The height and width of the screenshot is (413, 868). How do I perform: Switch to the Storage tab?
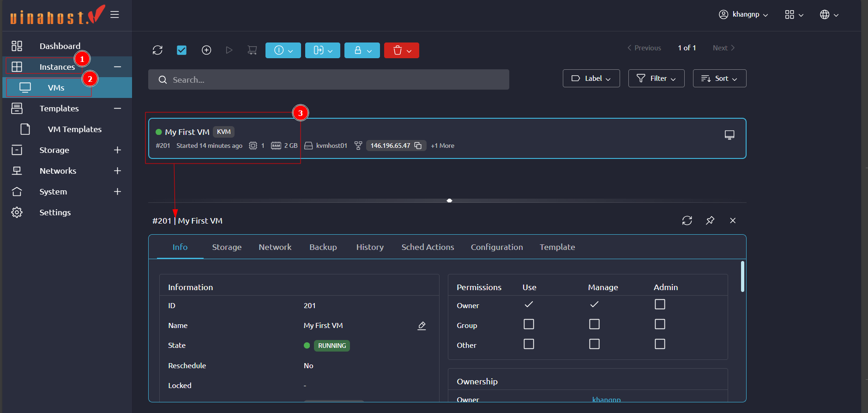tap(227, 247)
